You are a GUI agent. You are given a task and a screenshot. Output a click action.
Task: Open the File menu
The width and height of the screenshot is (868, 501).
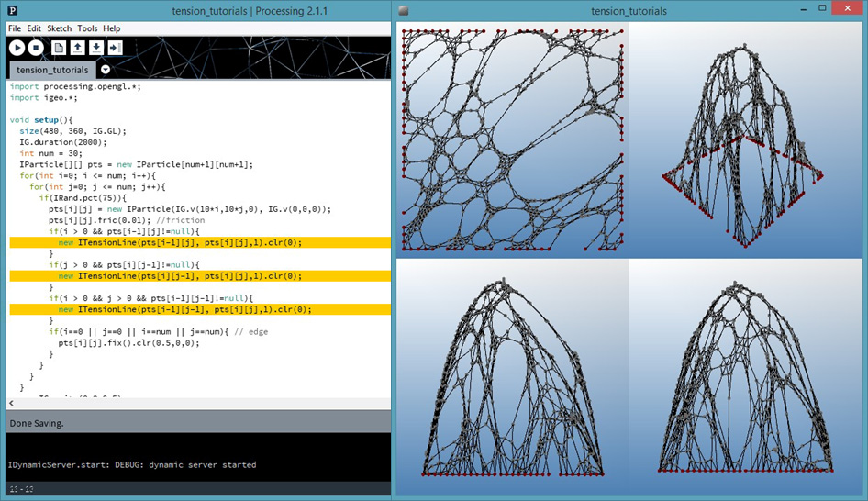point(15,28)
